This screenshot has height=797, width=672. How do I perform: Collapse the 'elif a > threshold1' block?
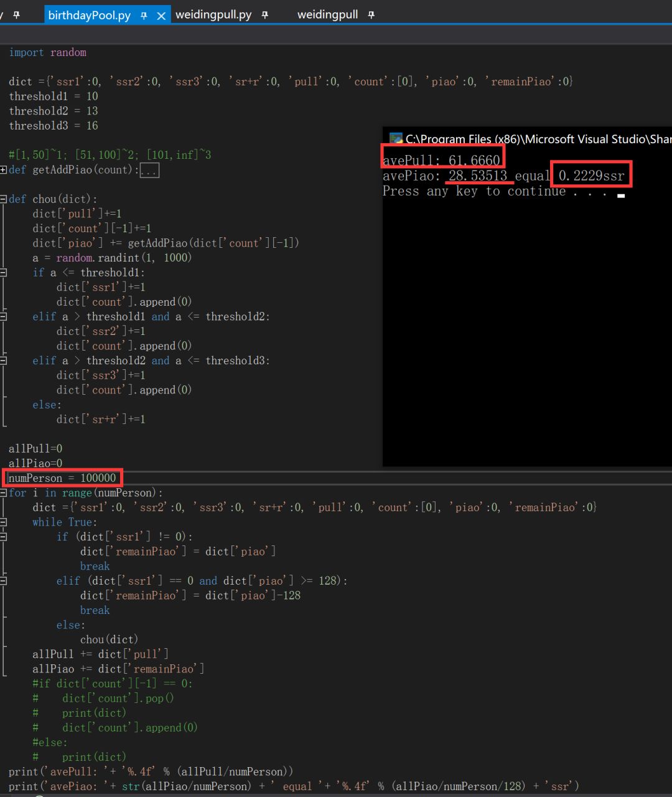(4, 317)
